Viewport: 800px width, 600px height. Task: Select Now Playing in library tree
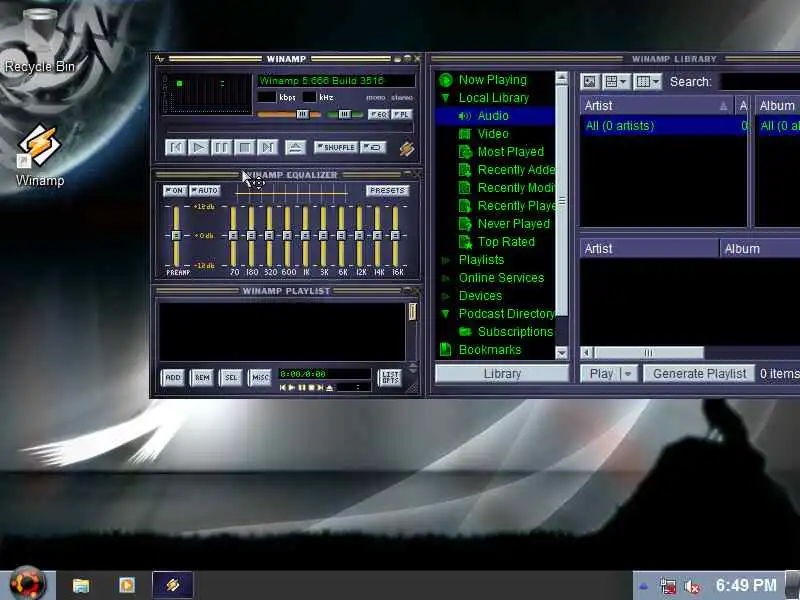[x=492, y=80]
